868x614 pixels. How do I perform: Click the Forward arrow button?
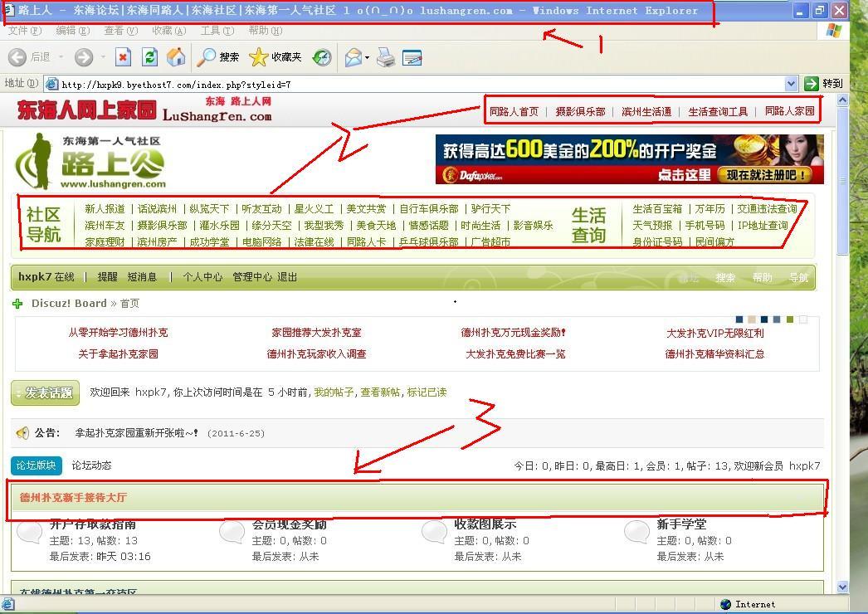[84, 57]
